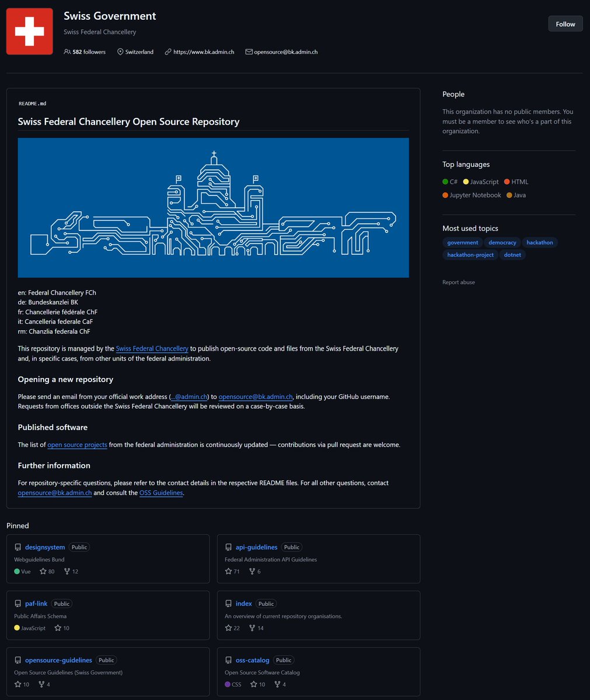Click the repo icon beside index
The width and height of the screenshot is (590, 700).
click(x=229, y=604)
